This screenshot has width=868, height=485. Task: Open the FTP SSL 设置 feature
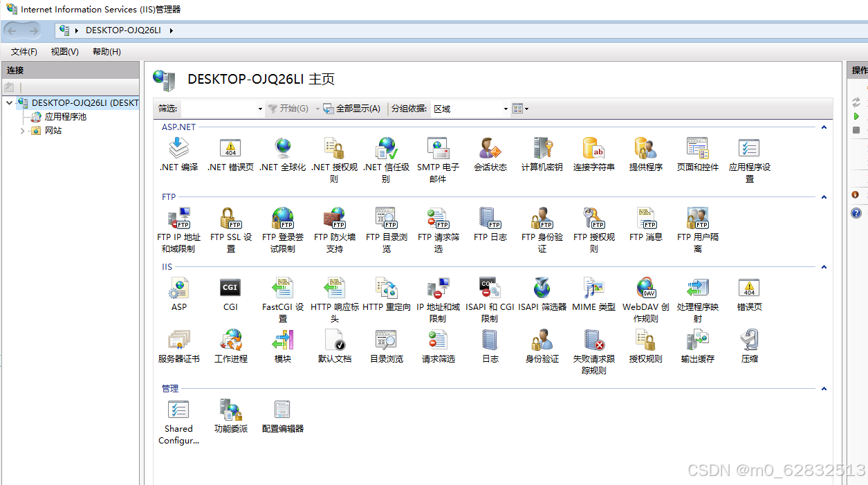[230, 230]
